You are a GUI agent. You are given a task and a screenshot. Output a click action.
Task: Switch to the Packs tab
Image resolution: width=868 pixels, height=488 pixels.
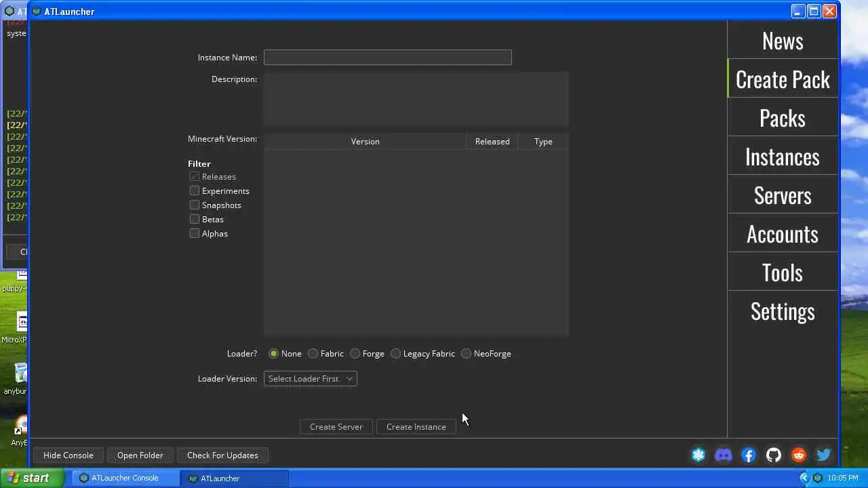tap(783, 118)
